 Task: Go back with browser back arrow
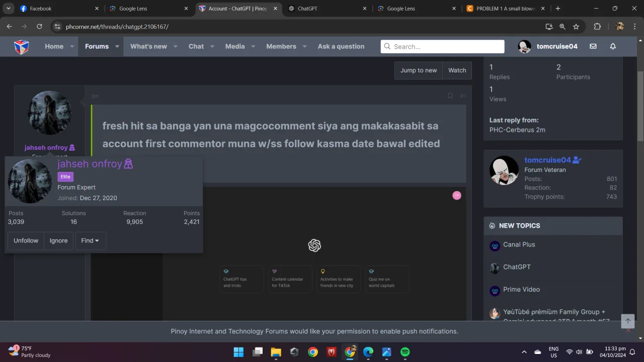click(x=9, y=27)
